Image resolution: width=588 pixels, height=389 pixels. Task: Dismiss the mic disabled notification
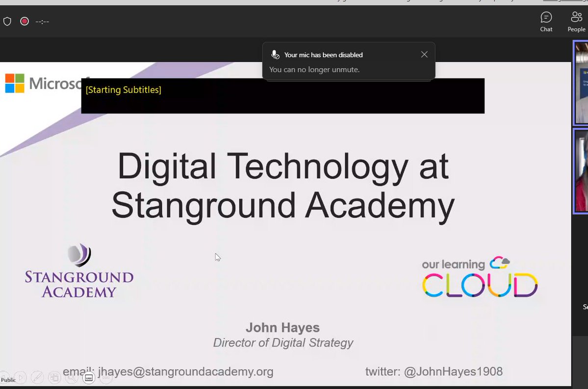[x=424, y=55]
